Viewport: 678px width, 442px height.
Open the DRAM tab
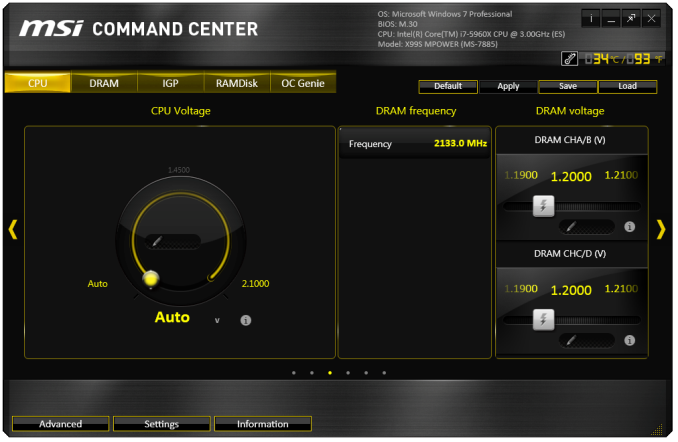104,82
